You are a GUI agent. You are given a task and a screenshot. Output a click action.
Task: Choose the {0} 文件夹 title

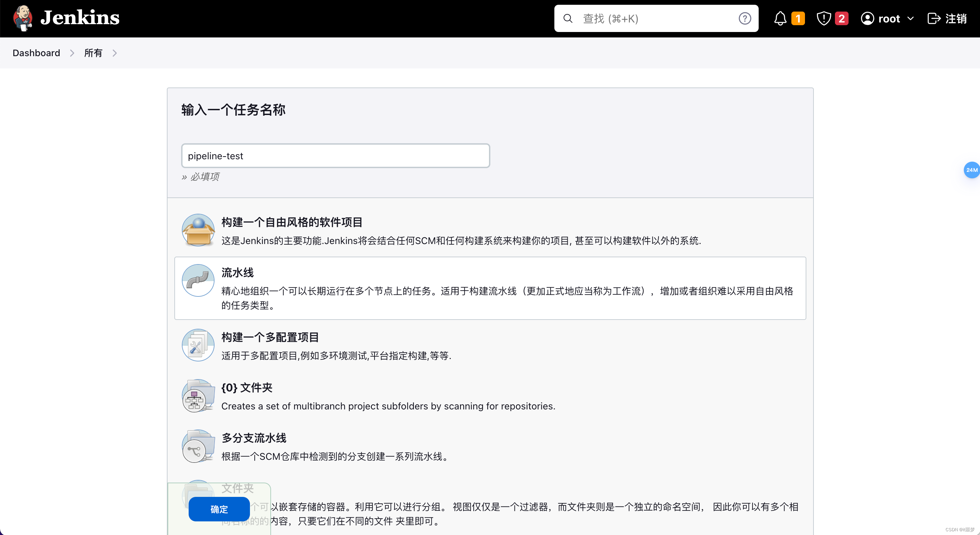247,387
